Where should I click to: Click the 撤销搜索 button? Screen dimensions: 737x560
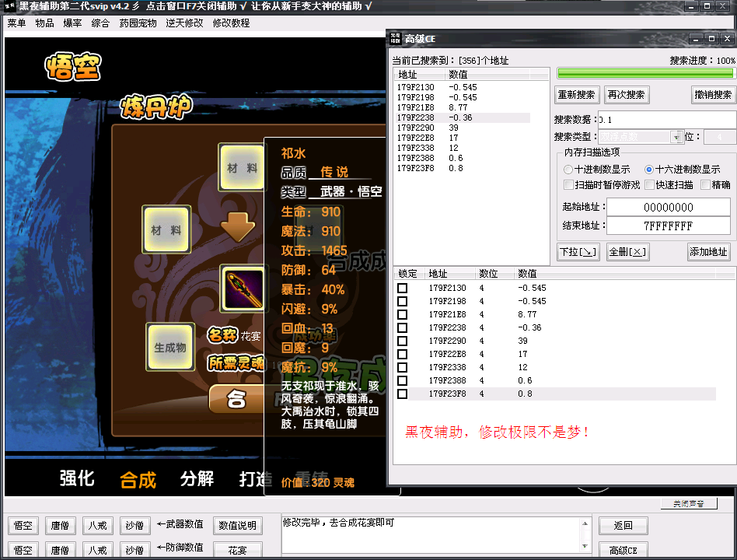(713, 95)
